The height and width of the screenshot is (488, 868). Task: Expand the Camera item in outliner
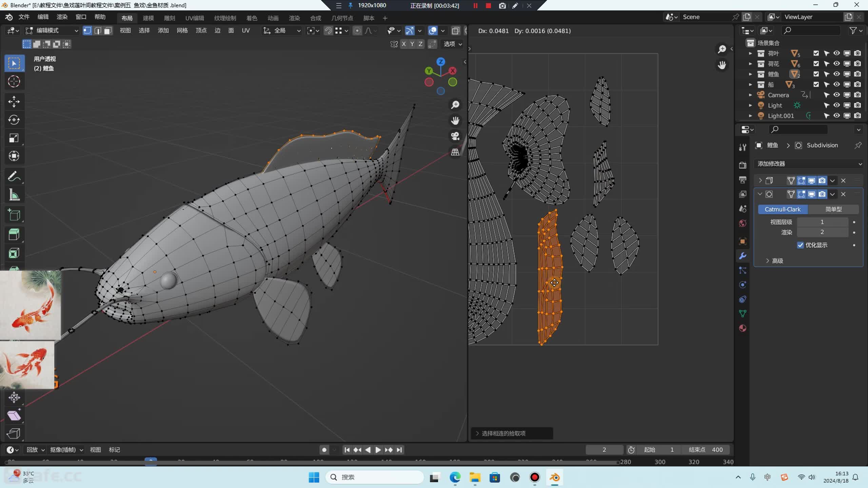(x=750, y=95)
